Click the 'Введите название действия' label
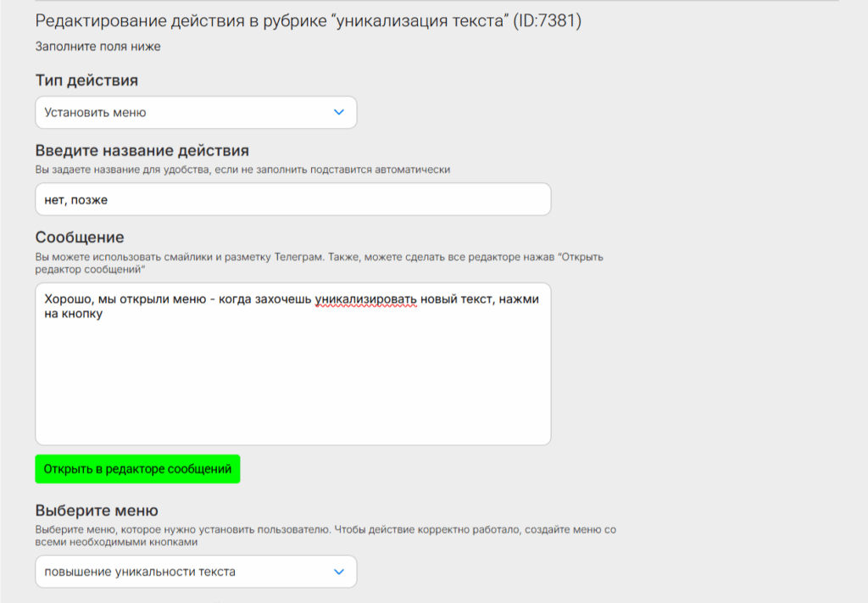 point(142,150)
